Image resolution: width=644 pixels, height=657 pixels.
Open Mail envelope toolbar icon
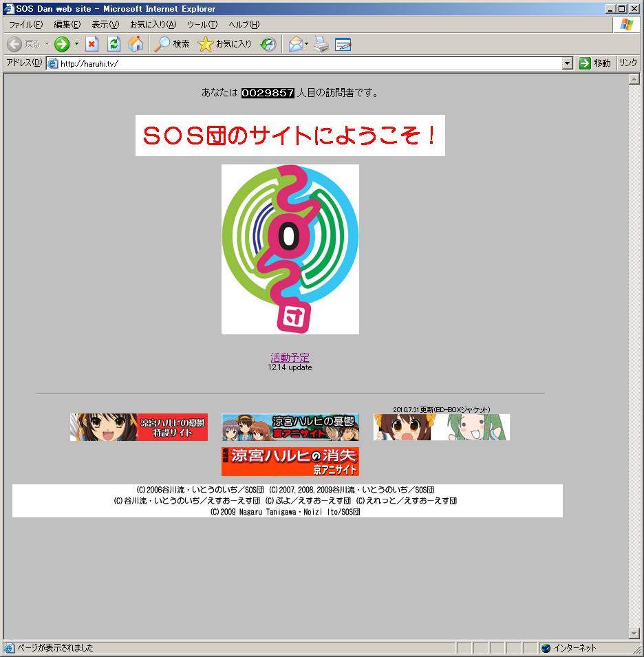296,44
